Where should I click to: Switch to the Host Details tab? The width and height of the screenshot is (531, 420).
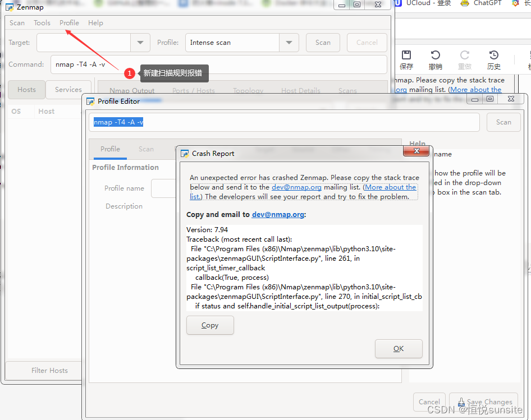301,91
